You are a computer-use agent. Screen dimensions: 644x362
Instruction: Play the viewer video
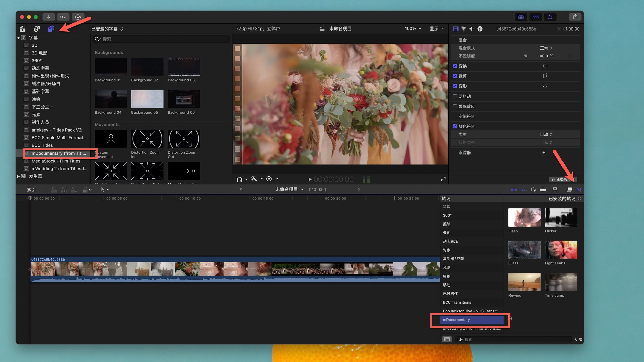310,179
